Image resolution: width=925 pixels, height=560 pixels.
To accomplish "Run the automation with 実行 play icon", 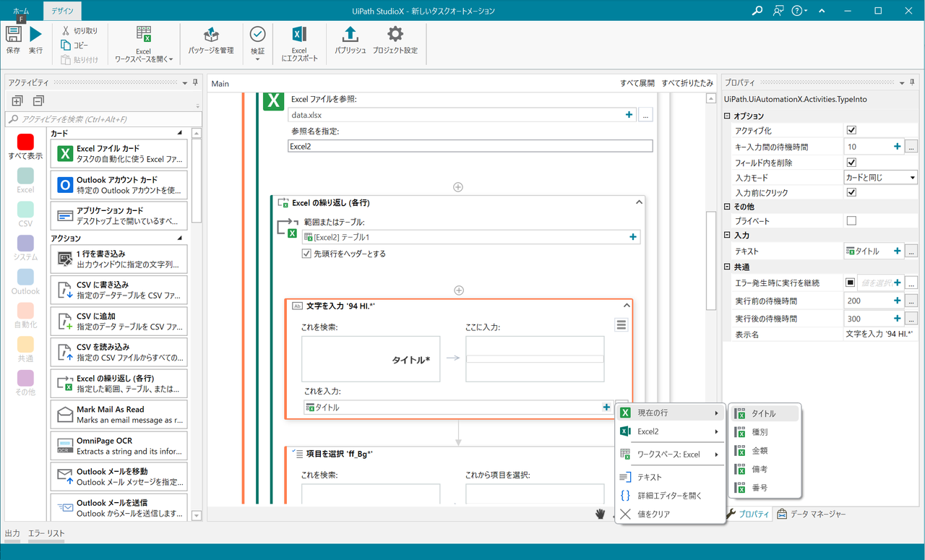I will 35,35.
